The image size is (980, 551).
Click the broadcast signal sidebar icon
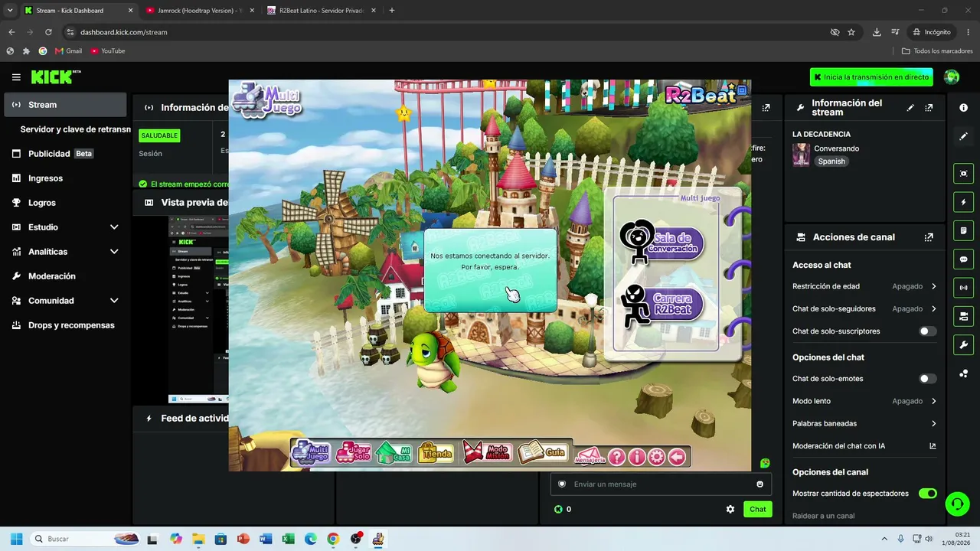click(963, 288)
